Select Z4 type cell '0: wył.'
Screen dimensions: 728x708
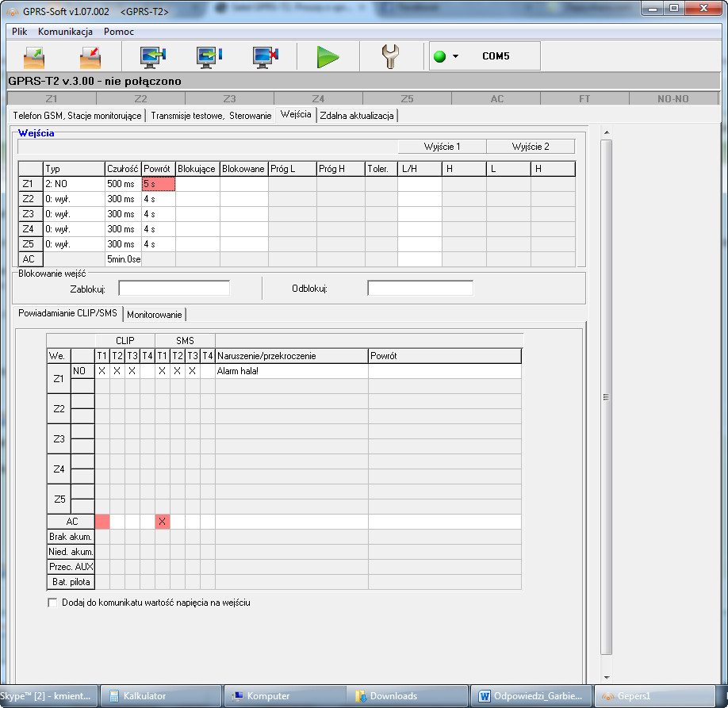(x=74, y=229)
